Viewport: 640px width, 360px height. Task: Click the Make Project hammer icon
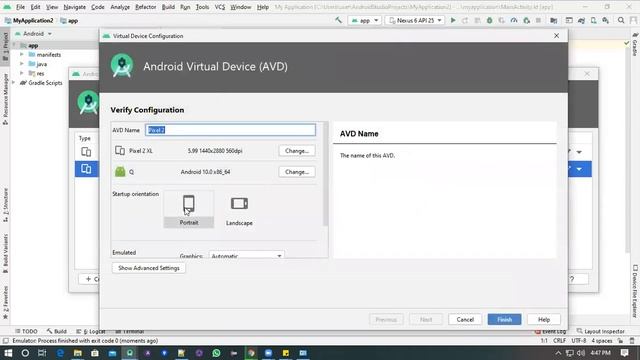tap(338, 20)
